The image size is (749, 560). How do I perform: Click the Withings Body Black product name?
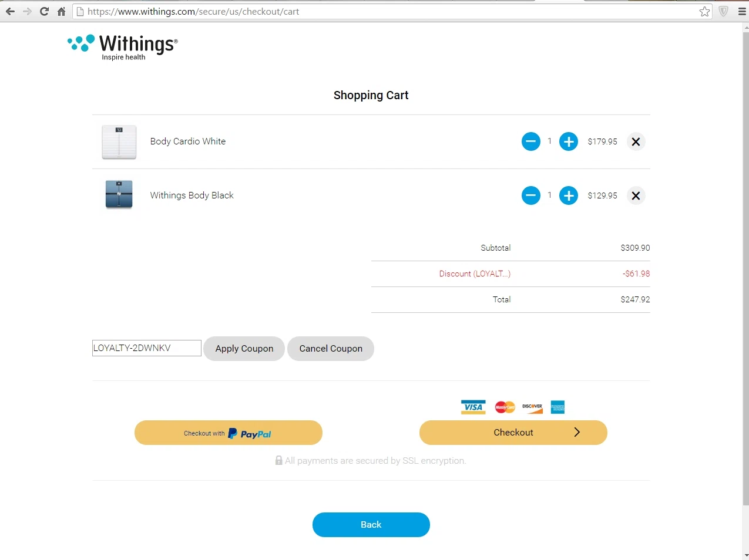coord(192,195)
